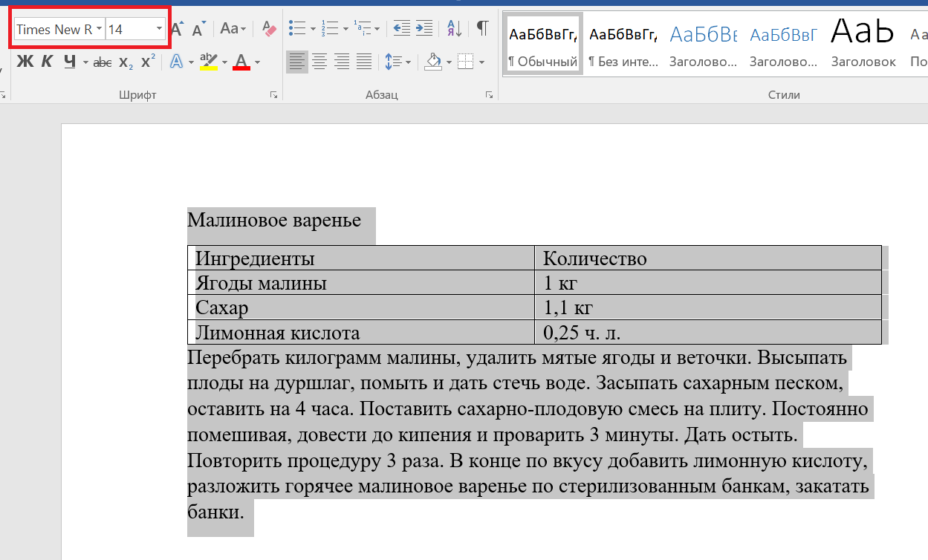928x560 pixels.
Task: Open shading color dropdown arrow
Action: click(x=448, y=62)
